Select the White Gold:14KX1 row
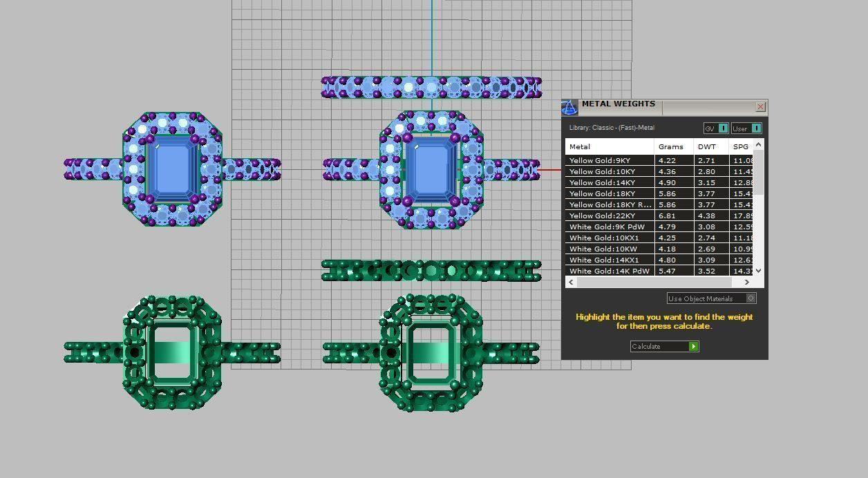The height and width of the screenshot is (478, 868). tap(659, 260)
